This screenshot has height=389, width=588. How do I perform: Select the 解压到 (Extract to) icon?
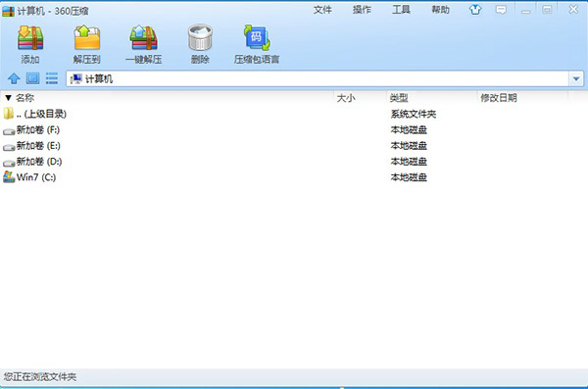click(x=87, y=37)
